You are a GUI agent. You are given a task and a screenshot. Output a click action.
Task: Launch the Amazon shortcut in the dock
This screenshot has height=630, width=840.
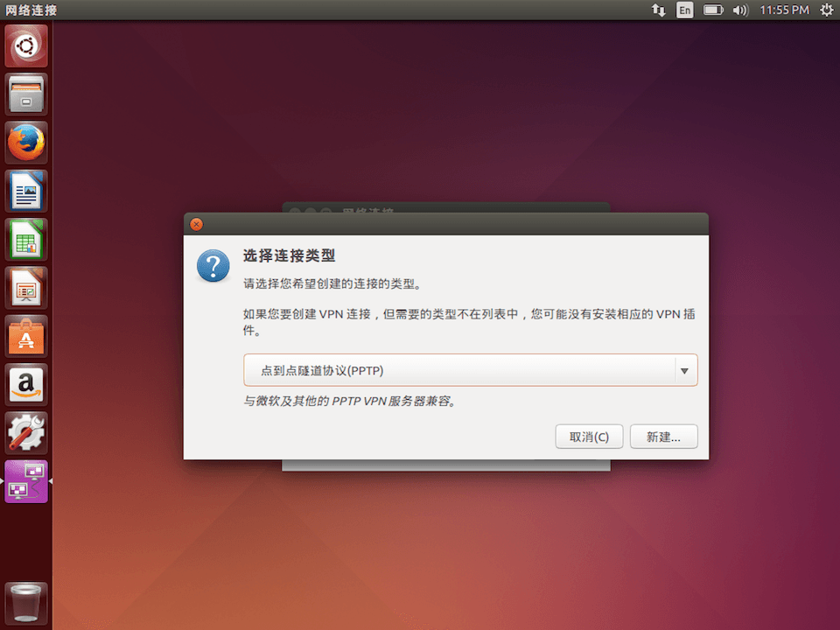25,384
